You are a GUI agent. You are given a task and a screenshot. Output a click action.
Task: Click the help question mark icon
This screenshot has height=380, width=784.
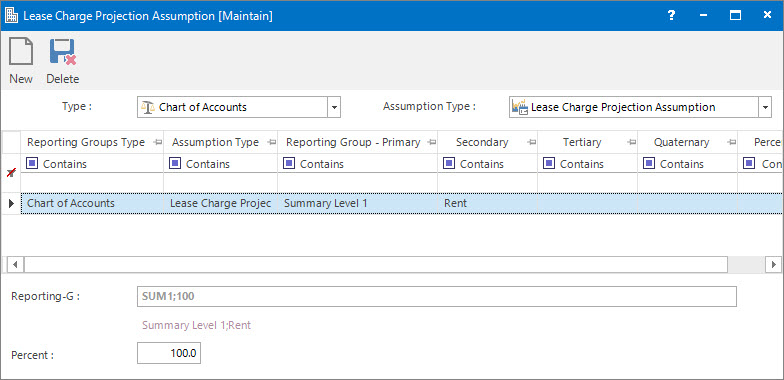click(x=672, y=16)
